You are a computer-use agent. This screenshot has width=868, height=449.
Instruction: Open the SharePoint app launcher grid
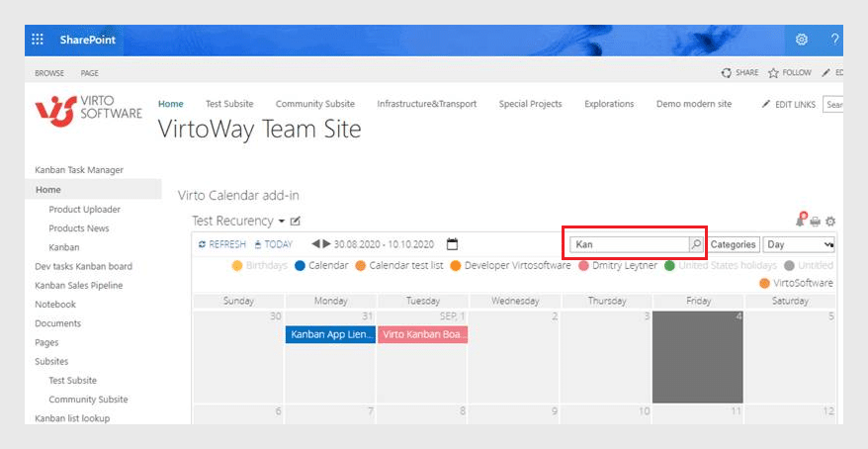[38, 40]
